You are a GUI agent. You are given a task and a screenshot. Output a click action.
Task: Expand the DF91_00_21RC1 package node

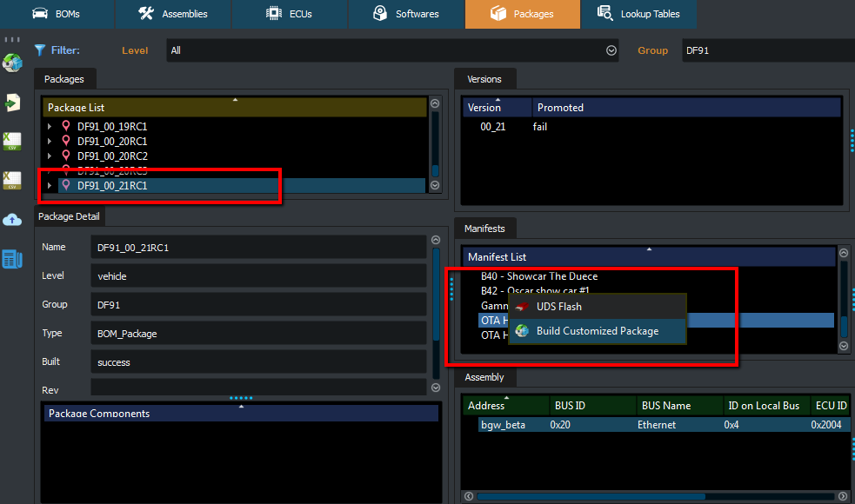click(x=50, y=186)
